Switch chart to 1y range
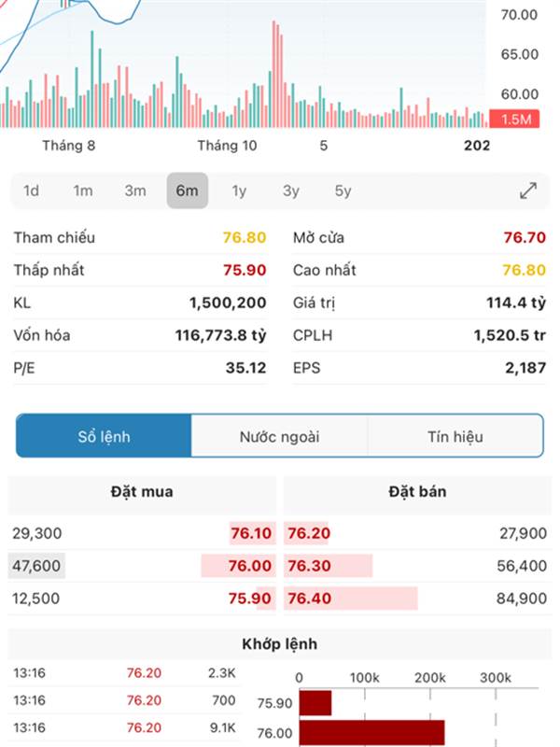This screenshot has height=747, width=560. (239, 190)
